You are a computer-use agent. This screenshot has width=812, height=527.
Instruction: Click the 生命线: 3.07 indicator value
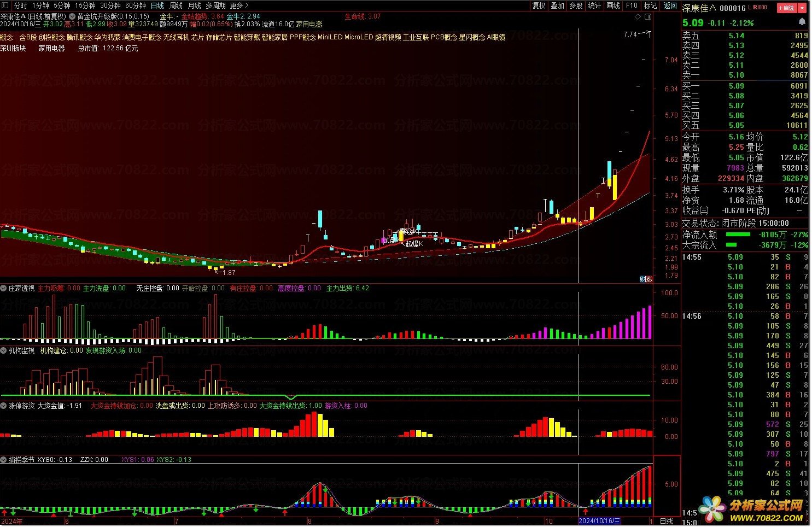(x=363, y=16)
